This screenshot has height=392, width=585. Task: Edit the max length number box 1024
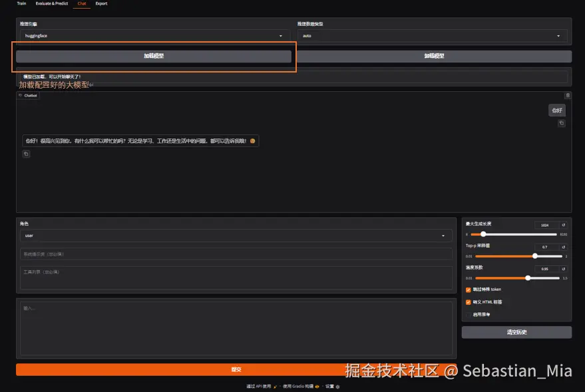pos(546,225)
